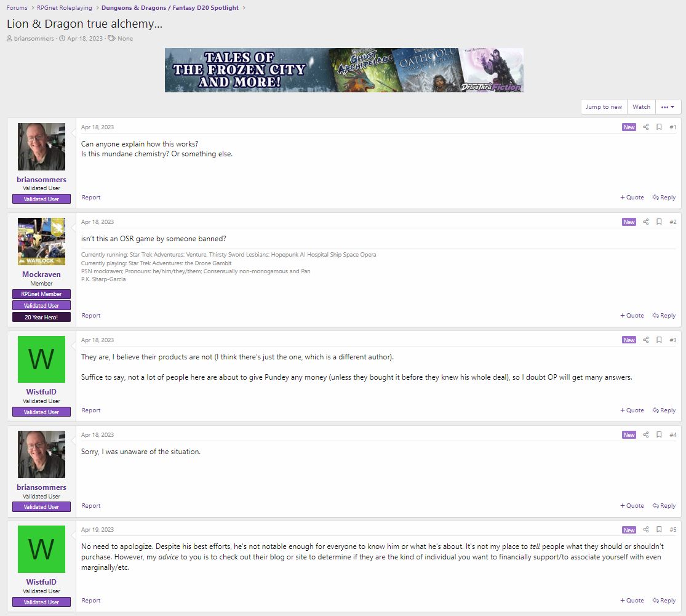686x616 pixels.
Task: Open post number #1 permalink
Action: 673,127
